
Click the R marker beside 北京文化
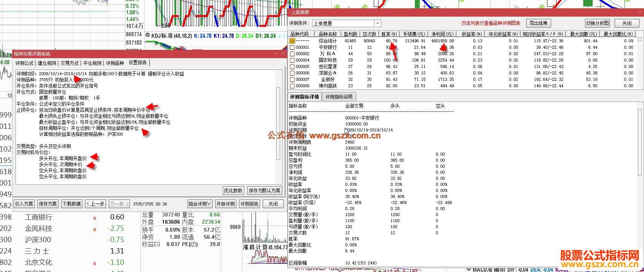[95, 263]
